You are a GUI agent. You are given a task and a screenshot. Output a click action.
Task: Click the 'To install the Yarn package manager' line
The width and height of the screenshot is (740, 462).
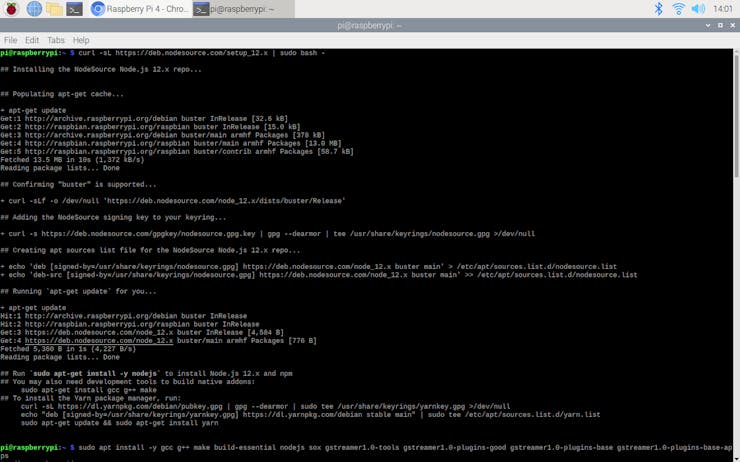click(91, 398)
